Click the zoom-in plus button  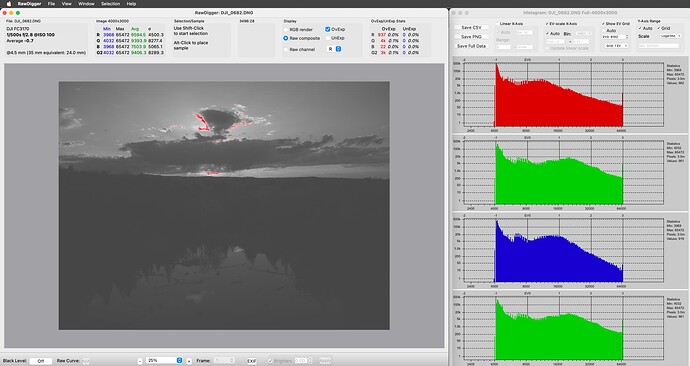(x=189, y=361)
